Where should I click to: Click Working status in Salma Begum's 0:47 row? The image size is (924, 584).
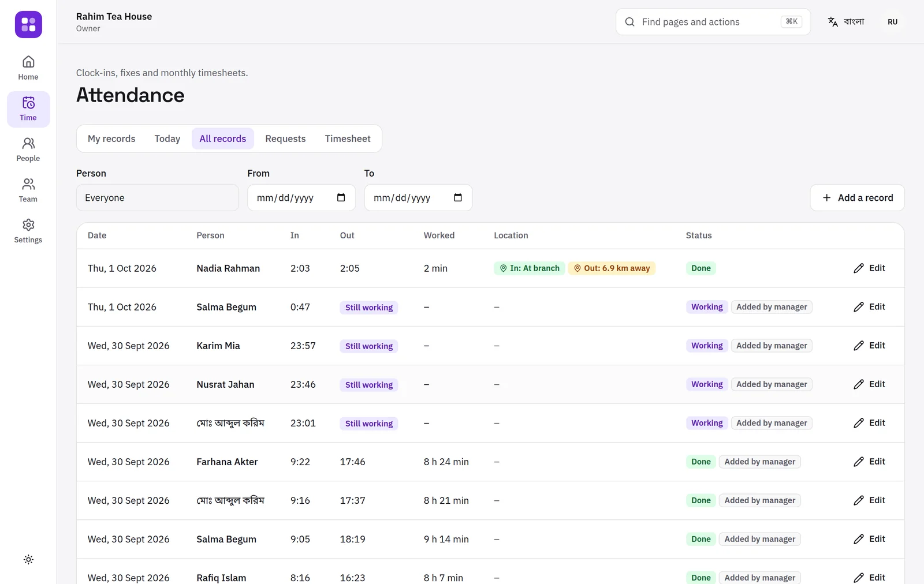pos(707,307)
